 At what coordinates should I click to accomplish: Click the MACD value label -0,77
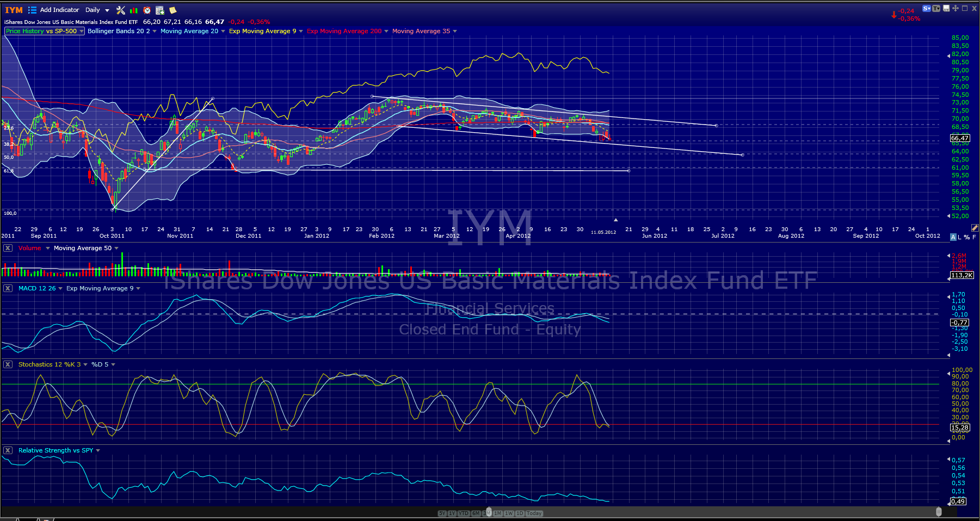(x=960, y=322)
